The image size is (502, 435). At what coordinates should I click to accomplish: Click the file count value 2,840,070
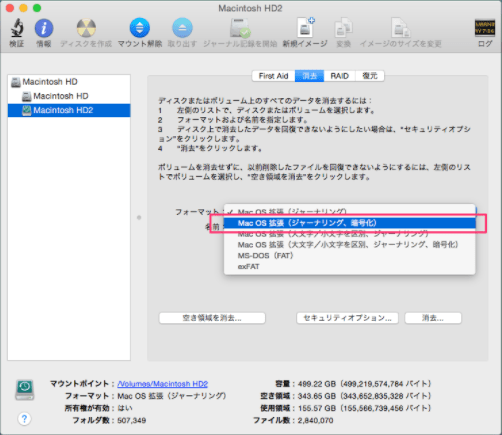coord(315,420)
